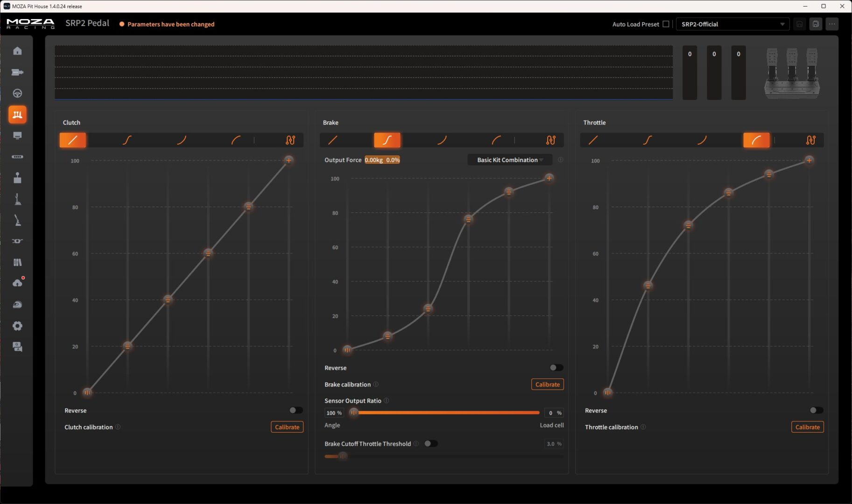Select the highlighted Pedals icon in sidebar
This screenshot has height=504, width=852.
pos(17,115)
